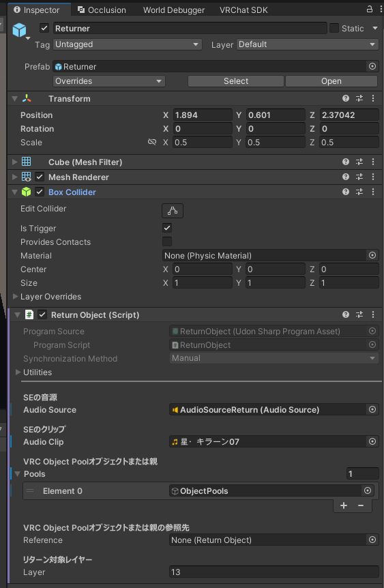Collapse the Transform component foldout

point(14,99)
